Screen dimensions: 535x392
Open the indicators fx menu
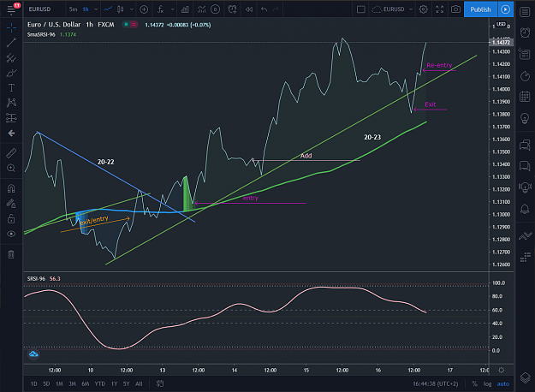[160, 9]
